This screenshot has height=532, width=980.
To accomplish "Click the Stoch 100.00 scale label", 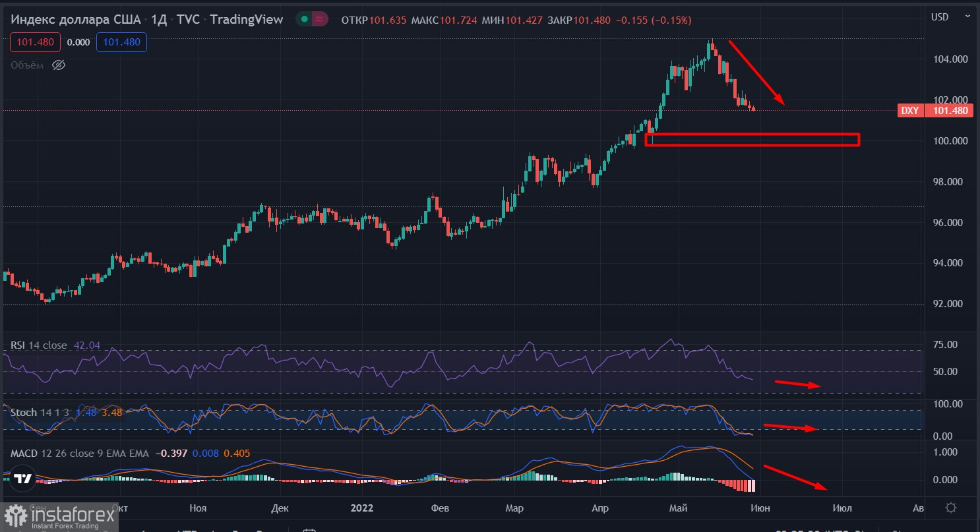I will (x=948, y=403).
